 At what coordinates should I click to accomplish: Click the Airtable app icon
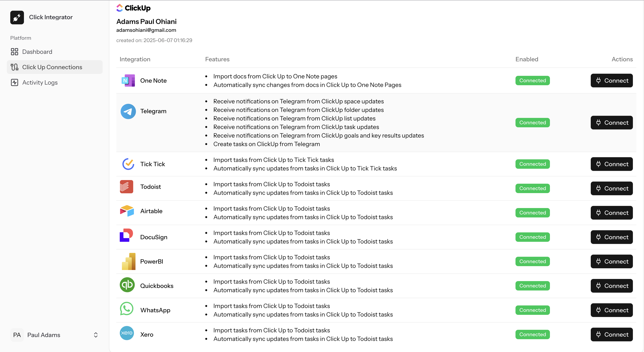(x=127, y=211)
